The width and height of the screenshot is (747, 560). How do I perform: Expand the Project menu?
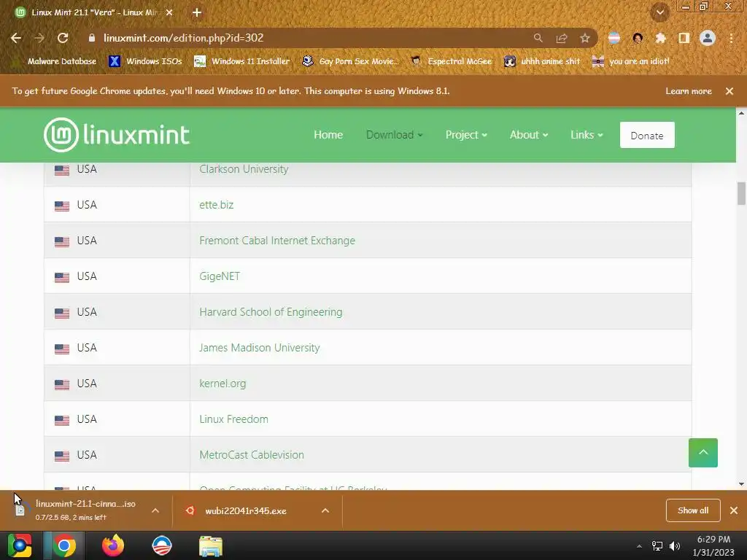coord(466,135)
